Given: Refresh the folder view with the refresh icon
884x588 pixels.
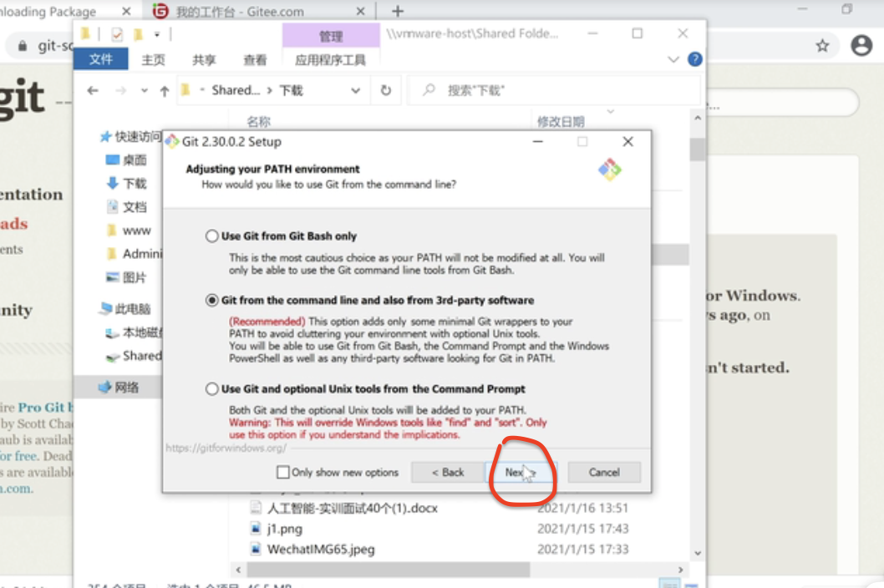Looking at the screenshot, I should (386, 90).
